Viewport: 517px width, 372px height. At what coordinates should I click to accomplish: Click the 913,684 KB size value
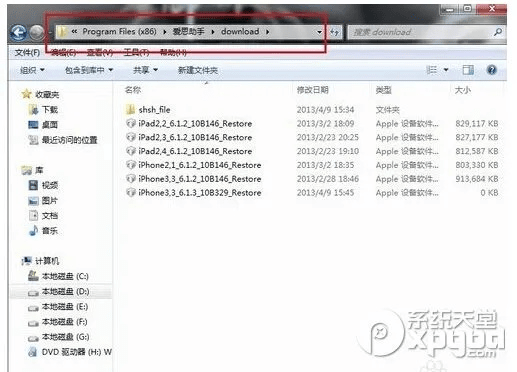click(x=477, y=179)
